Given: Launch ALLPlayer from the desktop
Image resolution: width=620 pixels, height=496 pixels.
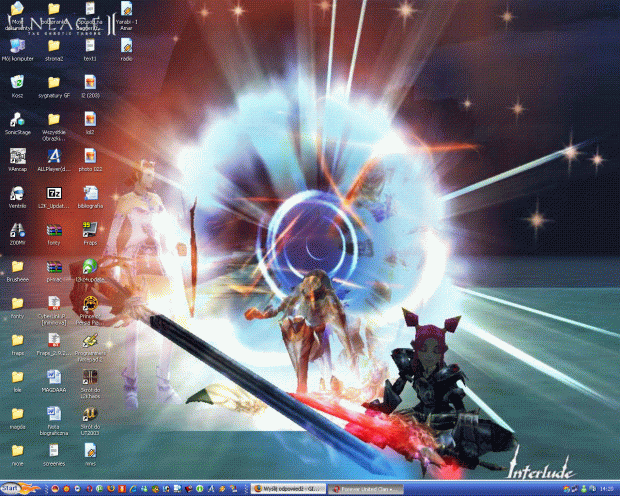Looking at the screenshot, I should coord(54,156).
